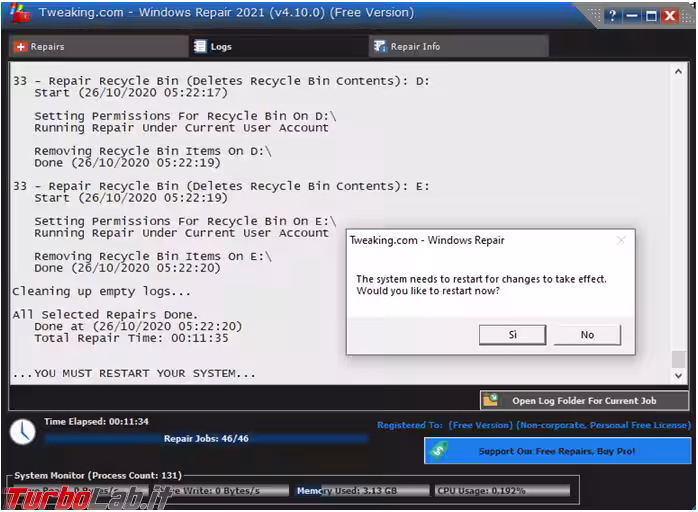Screen dimensions: 698x512
Task: Click the folder icon on log folder button
Action: pos(491,400)
